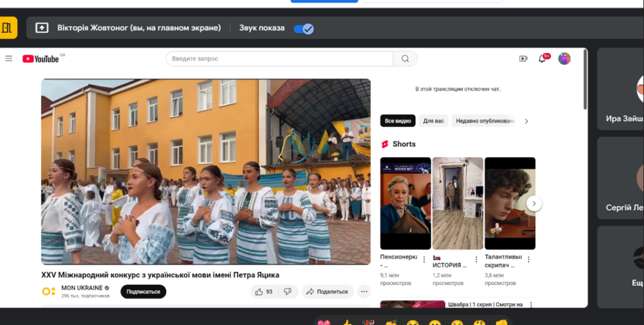The height and width of the screenshot is (325, 644).
Task: Click the search magnifier button
Action: coord(405,59)
